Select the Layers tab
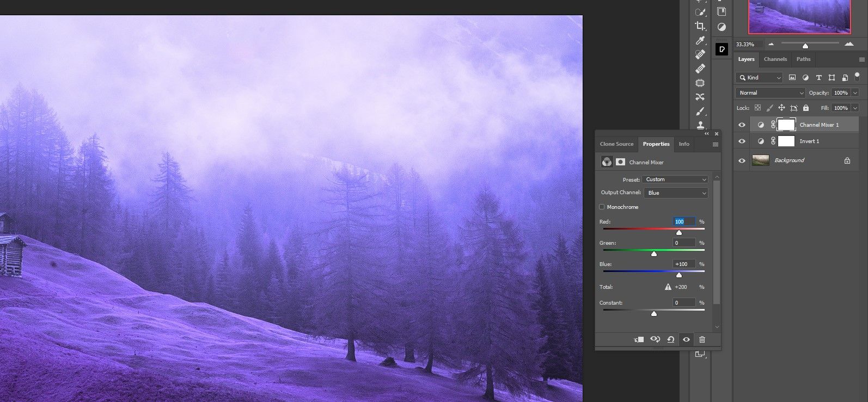Image resolution: width=868 pixels, height=402 pixels. tap(746, 59)
